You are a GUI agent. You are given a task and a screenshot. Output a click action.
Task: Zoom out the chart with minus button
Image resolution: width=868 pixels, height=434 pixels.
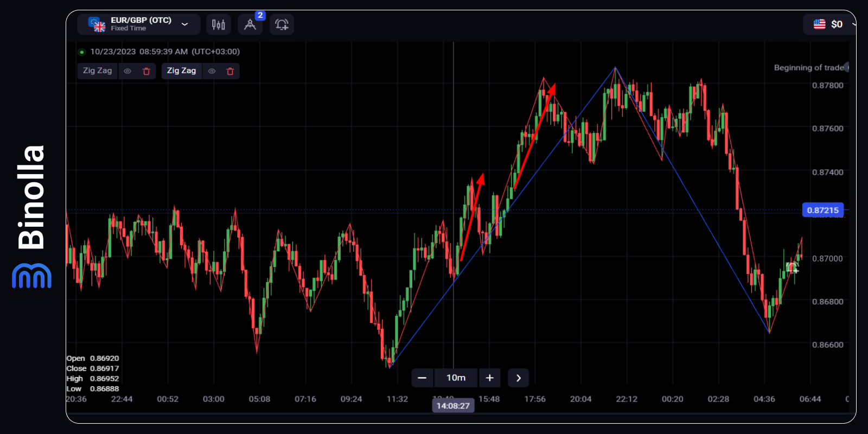tap(423, 378)
